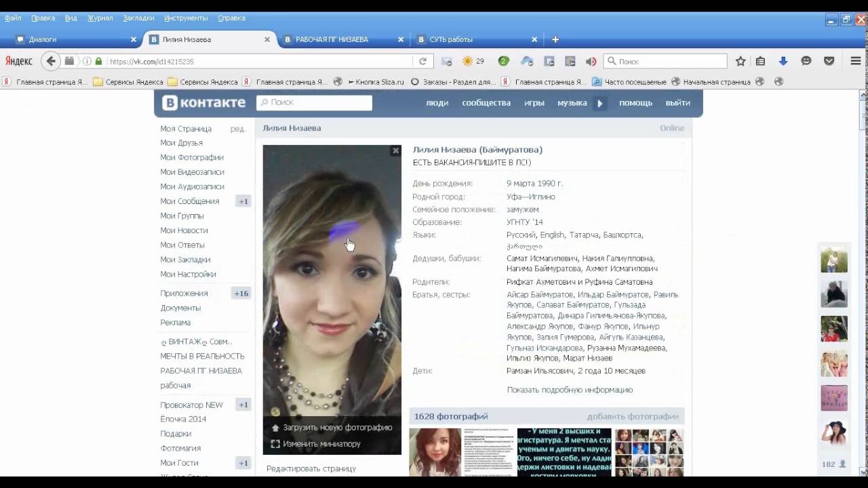Open downloads with the blue arrow icon
The image size is (868, 488).
[783, 61]
